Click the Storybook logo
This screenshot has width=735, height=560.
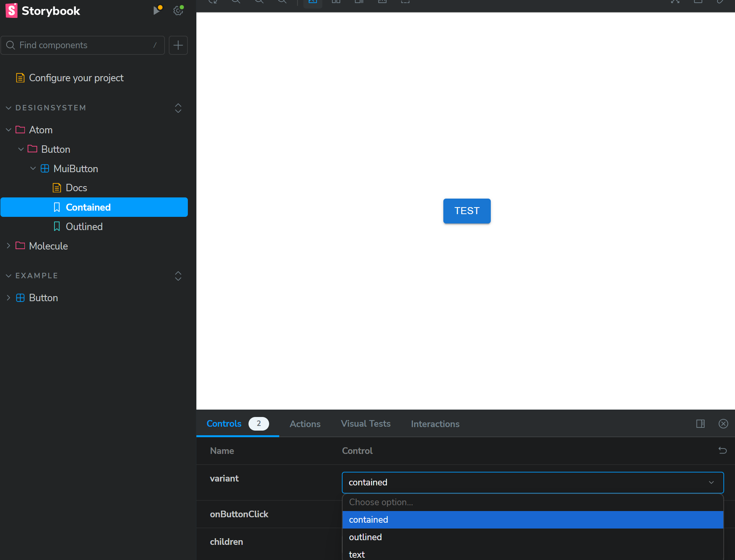[43, 10]
